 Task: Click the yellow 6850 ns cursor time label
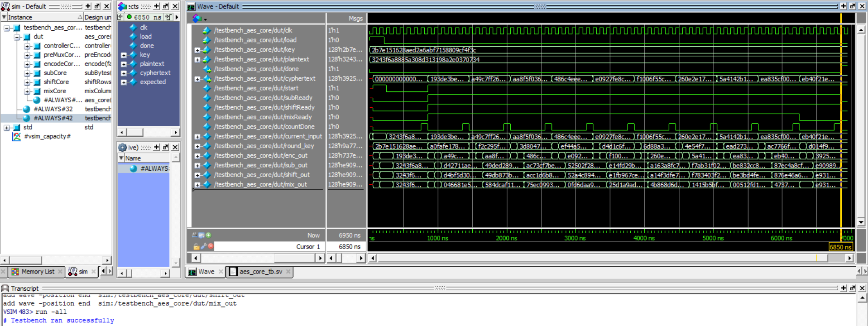click(x=840, y=247)
